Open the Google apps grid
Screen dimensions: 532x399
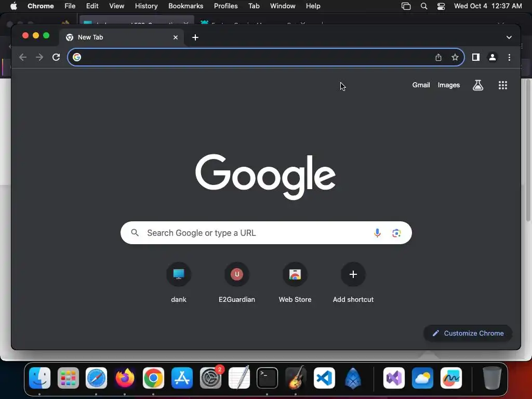(503, 85)
